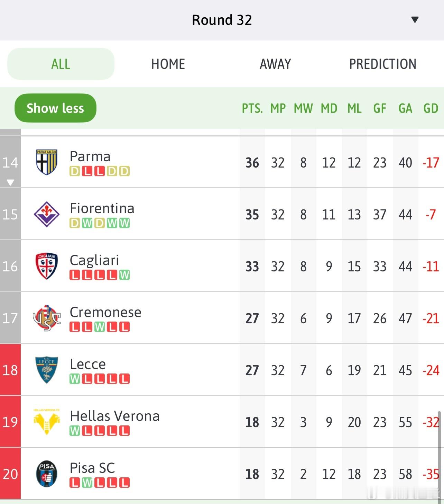Open the PREDICTION tab
The image size is (444, 504).
point(382,64)
